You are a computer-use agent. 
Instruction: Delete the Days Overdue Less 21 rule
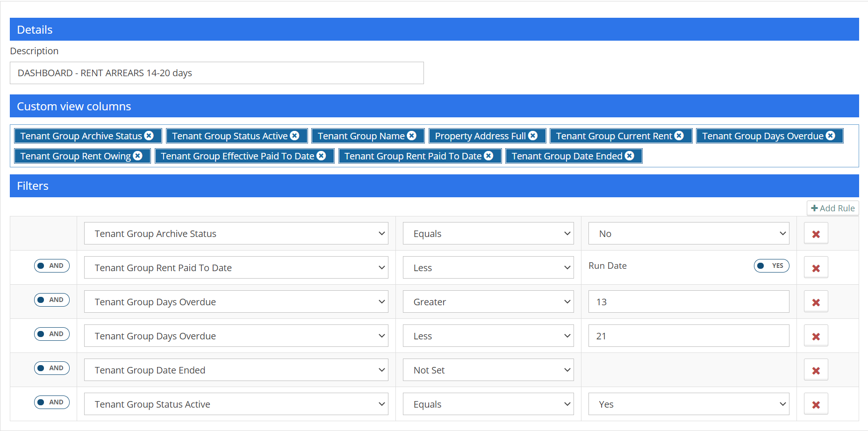[816, 336]
